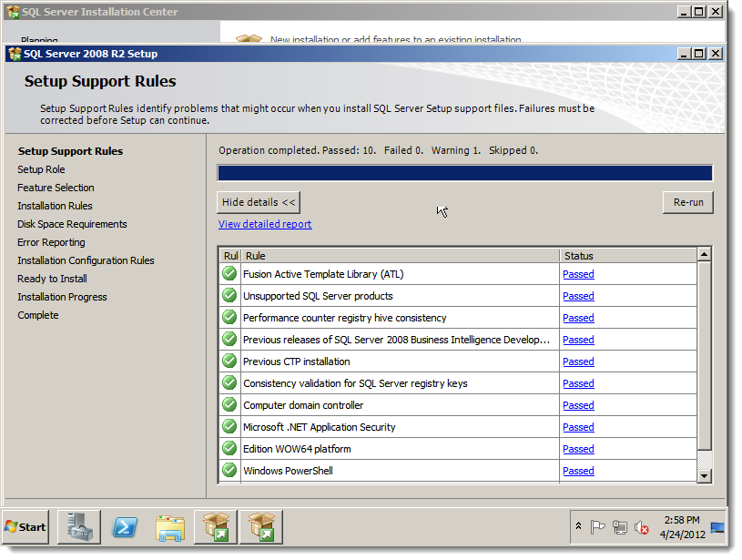Click the Rul icon column header
Image resolution: width=742 pixels, height=560 pixels.
(x=230, y=256)
